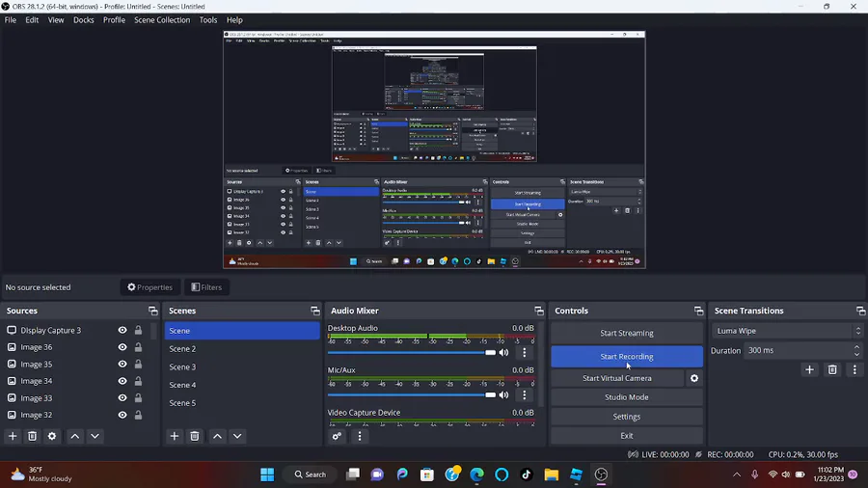Toggle visibility of Image 33
This screenshot has height=488, width=868.
coord(122,397)
